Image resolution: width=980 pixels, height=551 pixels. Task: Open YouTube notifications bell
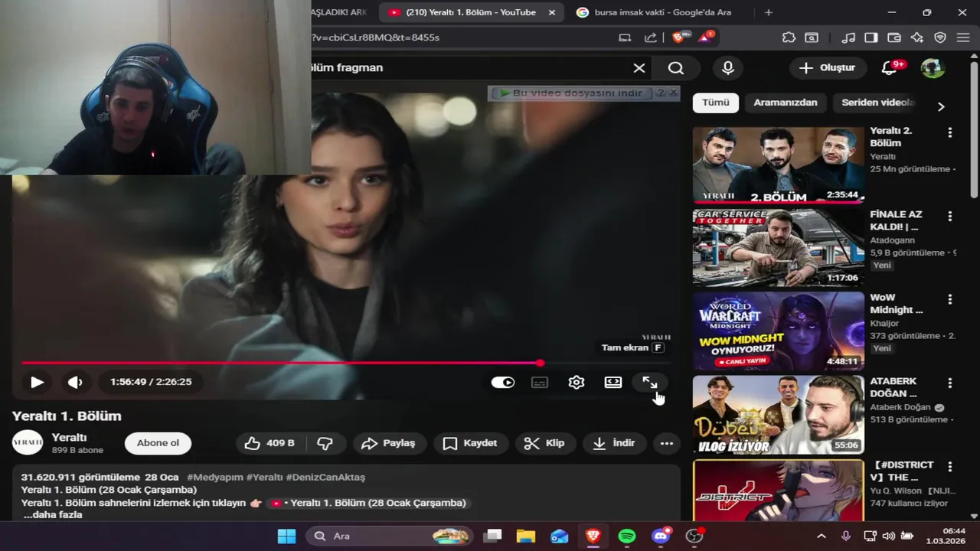coord(889,68)
